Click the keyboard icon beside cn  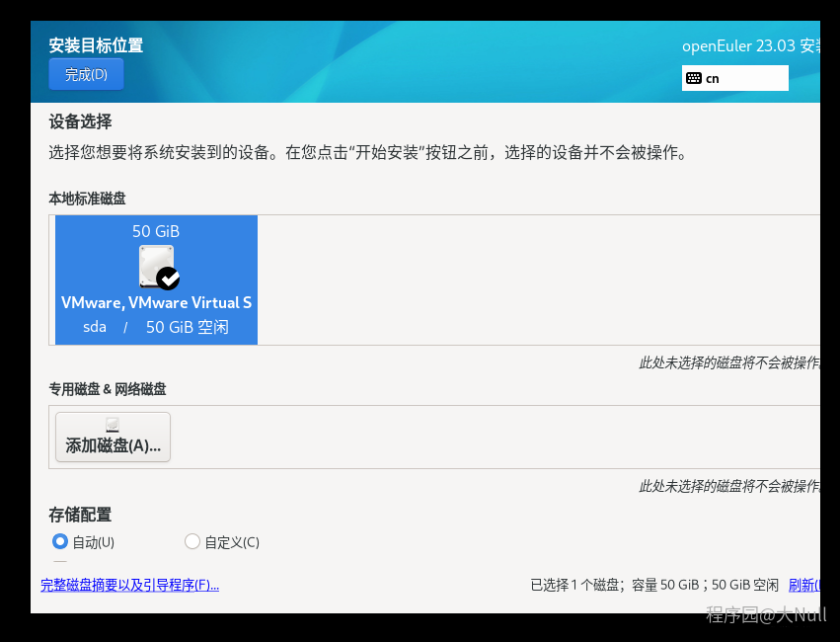pos(694,78)
